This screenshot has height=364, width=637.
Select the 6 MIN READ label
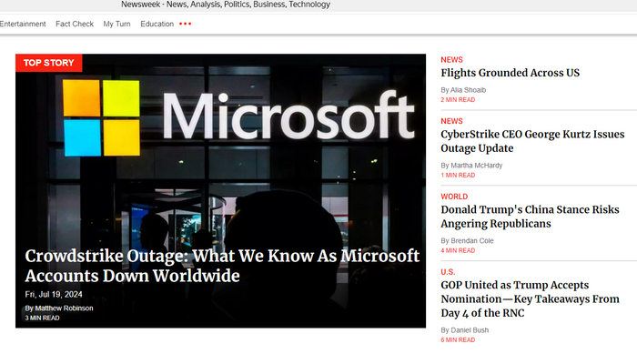tap(458, 340)
